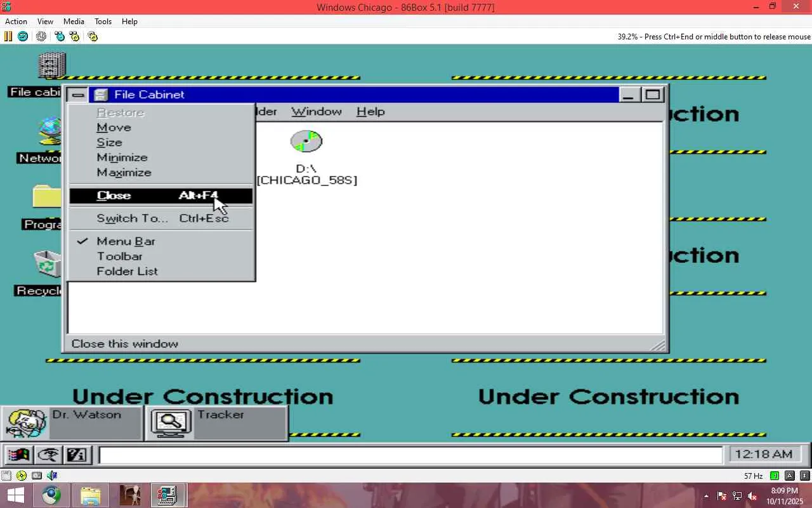
Task: Send Ctrl+Alt+Esc using the toolbar icon
Action: click(74, 36)
